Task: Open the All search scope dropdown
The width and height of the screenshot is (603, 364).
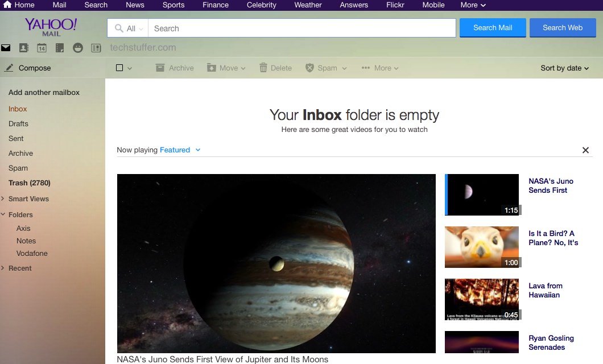Action: click(x=130, y=28)
